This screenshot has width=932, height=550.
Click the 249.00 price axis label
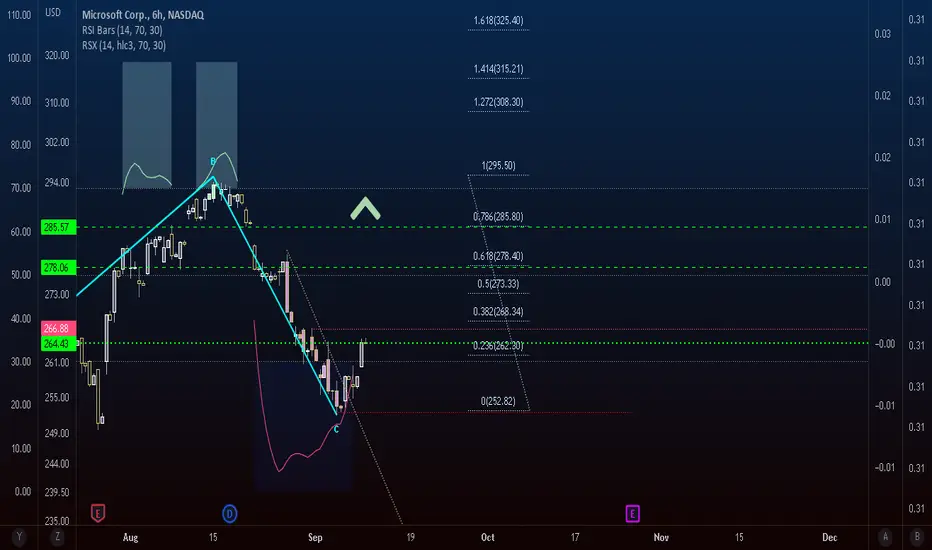pos(57,433)
